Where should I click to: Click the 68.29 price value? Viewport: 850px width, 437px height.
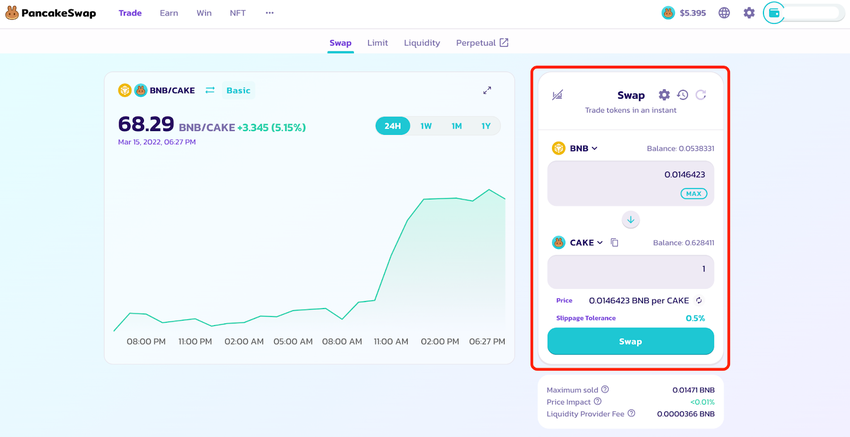coord(146,124)
